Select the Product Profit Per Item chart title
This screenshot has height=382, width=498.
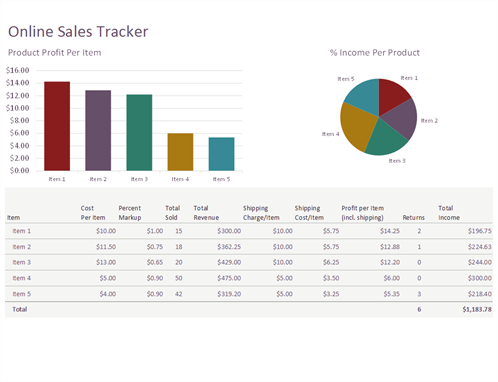tap(54, 53)
